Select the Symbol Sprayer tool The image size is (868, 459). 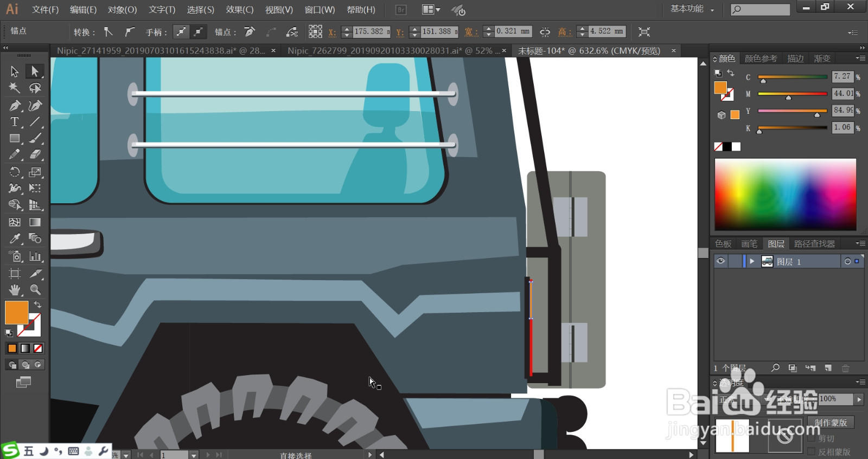(x=15, y=256)
